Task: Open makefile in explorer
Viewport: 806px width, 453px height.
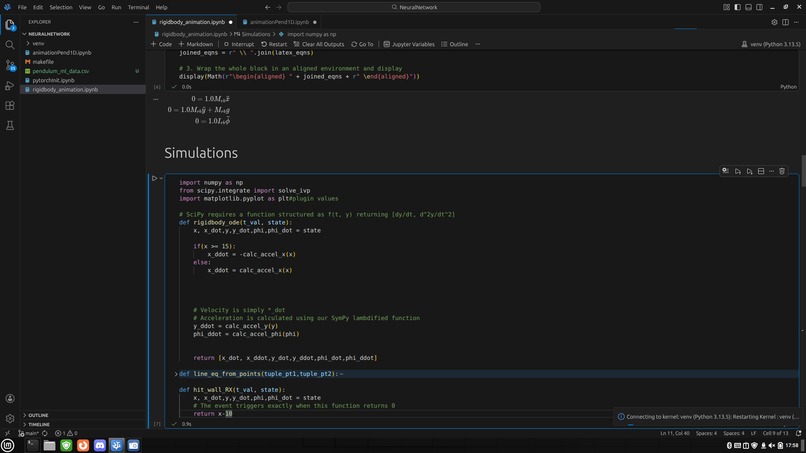Action: (43, 62)
